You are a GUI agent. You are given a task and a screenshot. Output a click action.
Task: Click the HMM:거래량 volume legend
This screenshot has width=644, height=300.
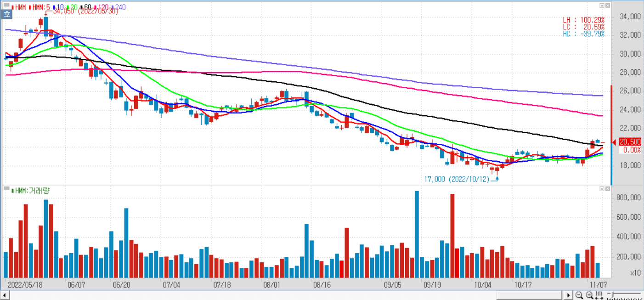[x=31, y=190]
